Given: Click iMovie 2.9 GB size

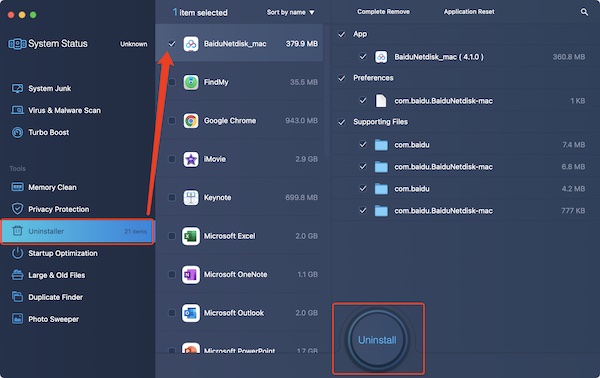Looking at the screenshot, I should pyautogui.click(x=307, y=159).
